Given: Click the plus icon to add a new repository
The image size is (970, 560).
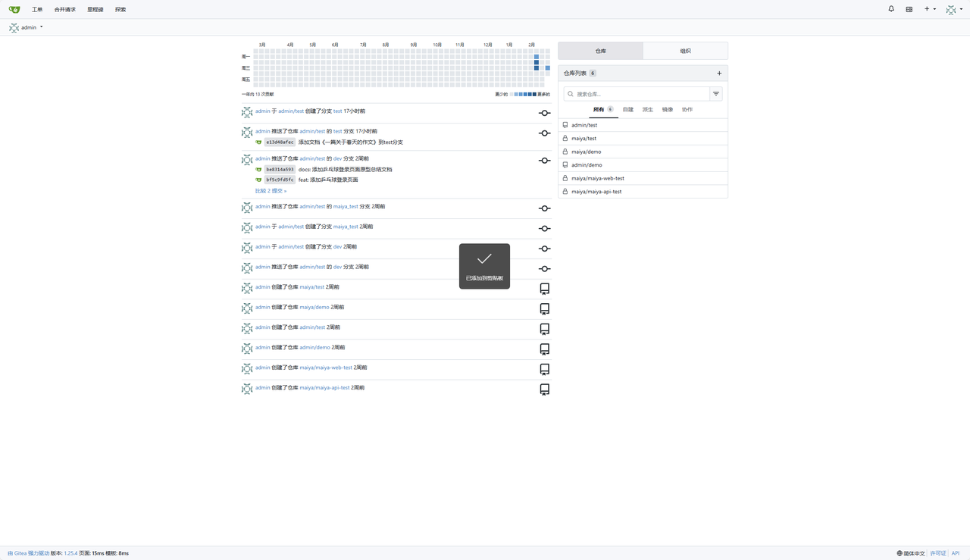Looking at the screenshot, I should pos(719,74).
